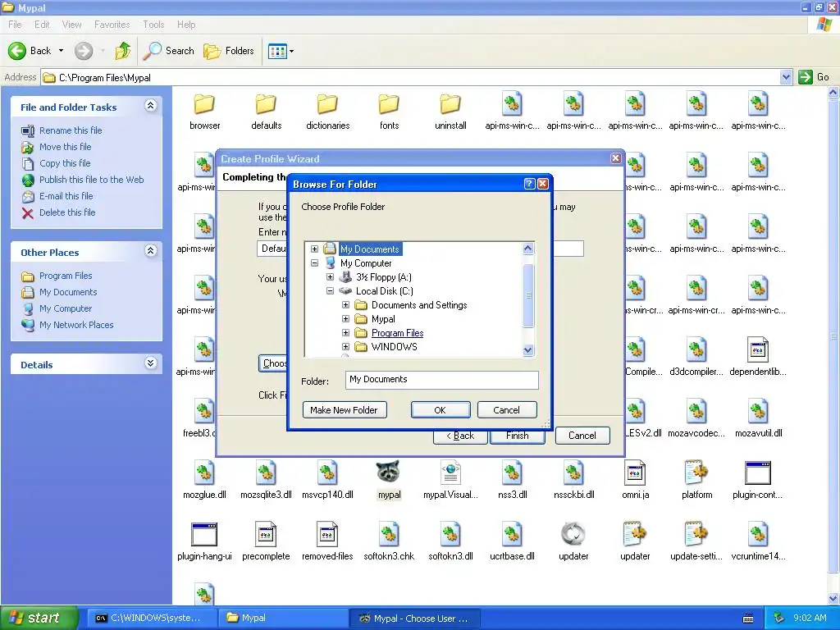Select the mypal.Visual... manifest file icon
The width and height of the screenshot is (840, 630).
click(x=450, y=472)
